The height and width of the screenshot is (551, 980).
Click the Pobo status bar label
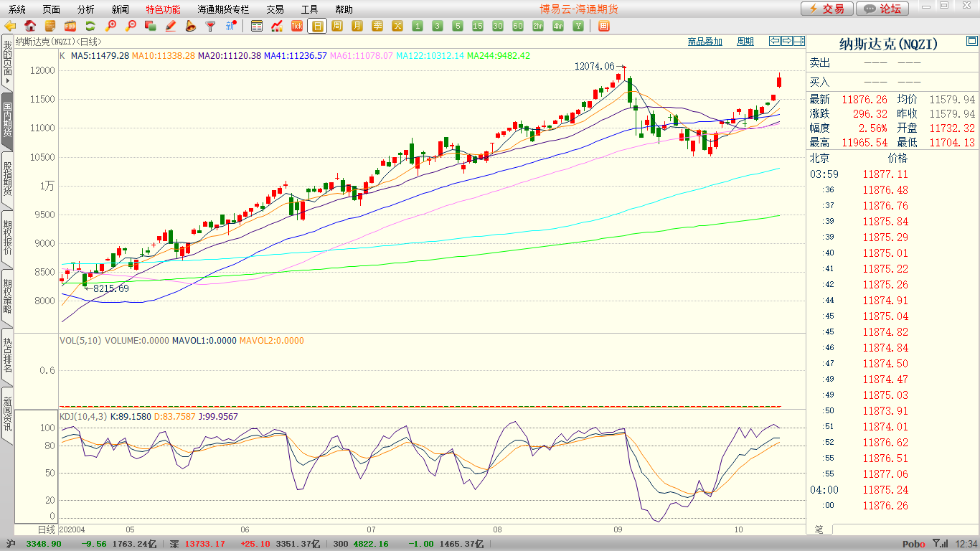[x=913, y=544]
